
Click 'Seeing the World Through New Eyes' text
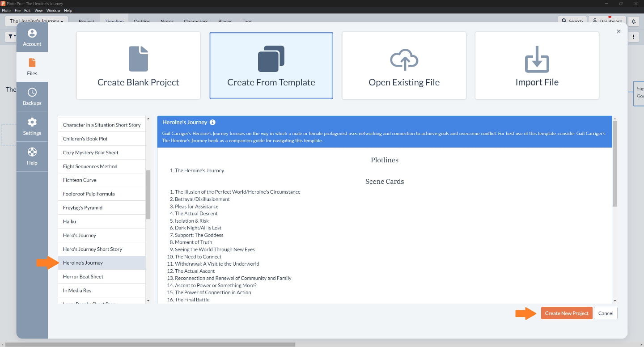[215, 250]
